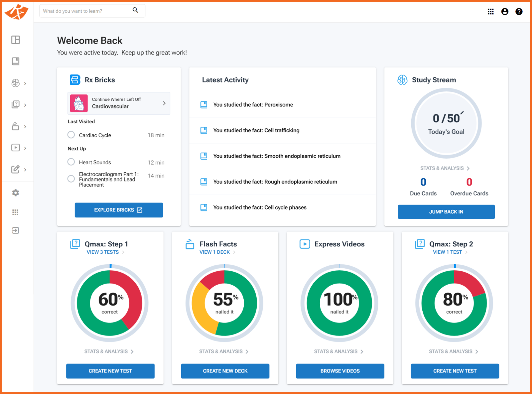Open the bookmarked book icon in sidebar

pyautogui.click(x=16, y=61)
